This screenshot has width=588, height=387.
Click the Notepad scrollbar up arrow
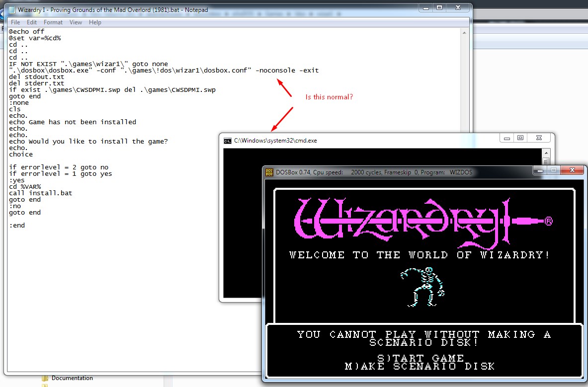tap(464, 33)
